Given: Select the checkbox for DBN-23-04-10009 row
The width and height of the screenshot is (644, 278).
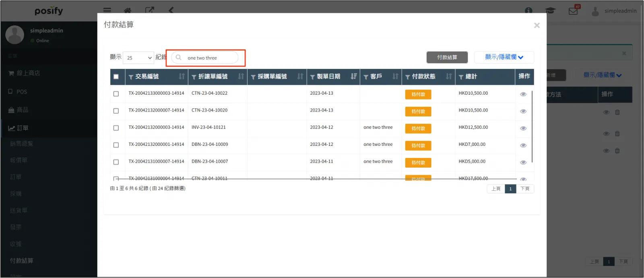Looking at the screenshot, I should click(x=116, y=145).
